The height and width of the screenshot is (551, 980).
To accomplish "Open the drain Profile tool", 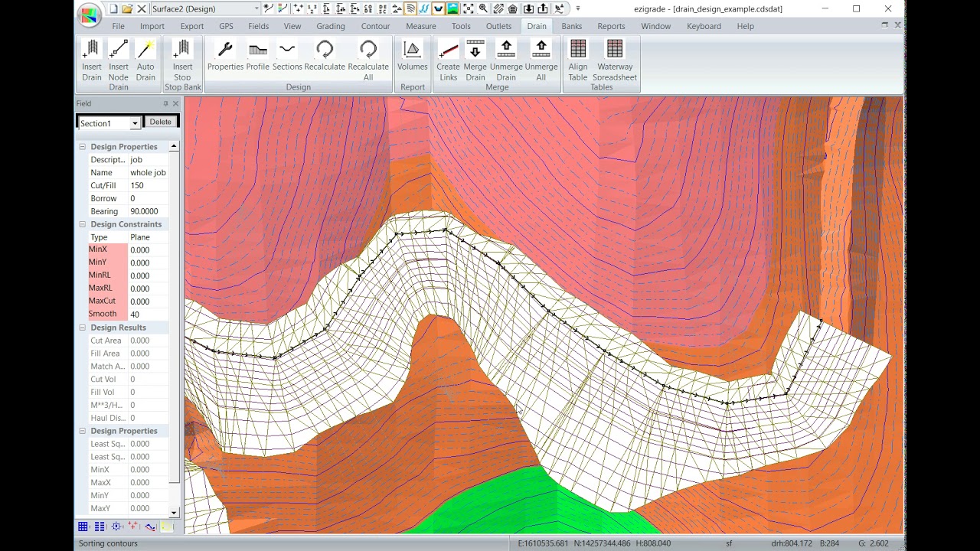I will point(258,56).
